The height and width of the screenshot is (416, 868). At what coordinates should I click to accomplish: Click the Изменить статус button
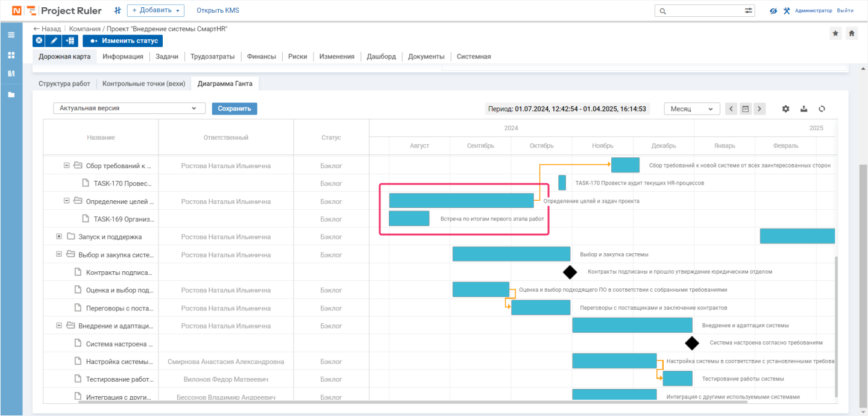click(123, 41)
